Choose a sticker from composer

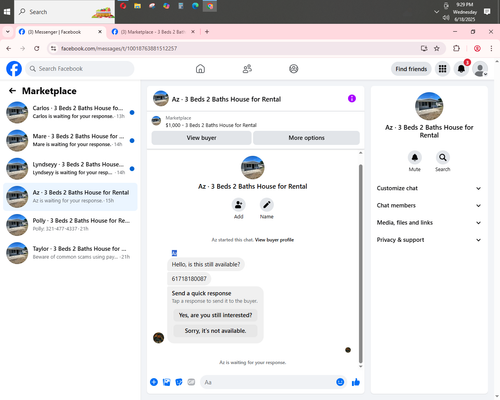[x=179, y=382]
